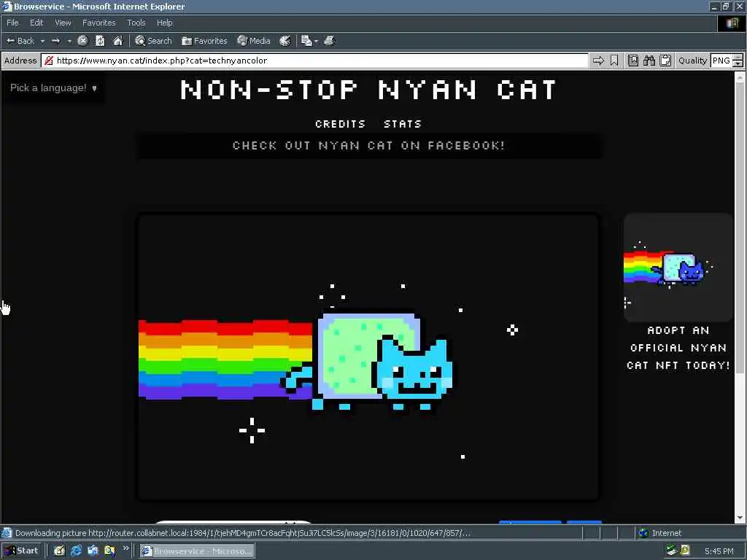Select Browservice taskbar window button
The width and height of the screenshot is (747, 560).
(197, 551)
